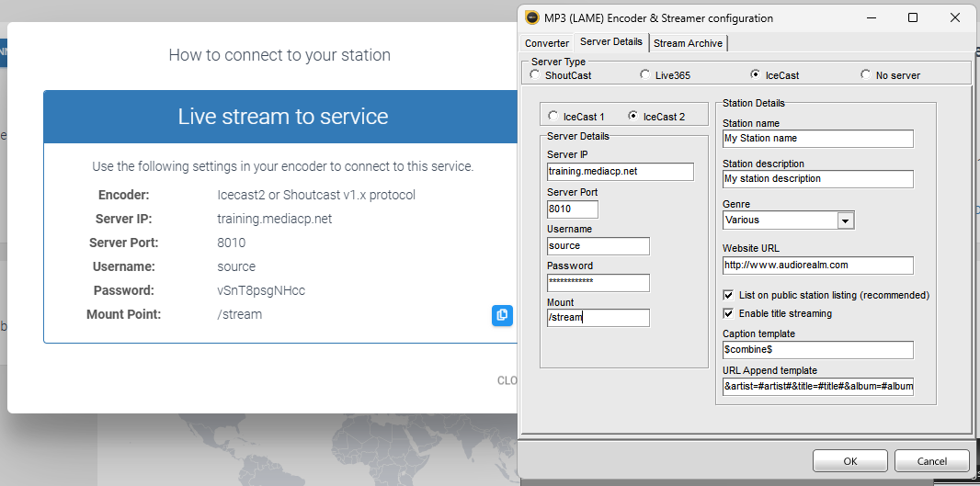Switch to the Stream Archive tab
The image size is (980, 486).
[689, 43]
